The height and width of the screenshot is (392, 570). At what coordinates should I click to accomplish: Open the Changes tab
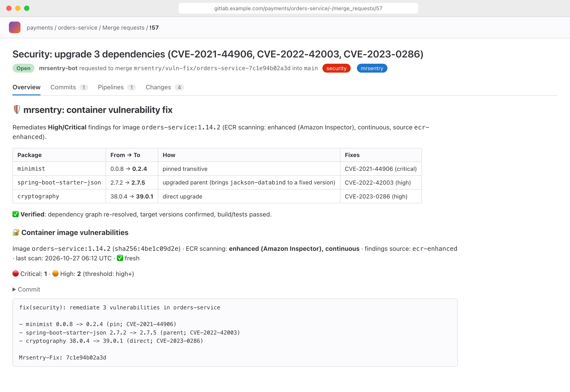point(165,87)
